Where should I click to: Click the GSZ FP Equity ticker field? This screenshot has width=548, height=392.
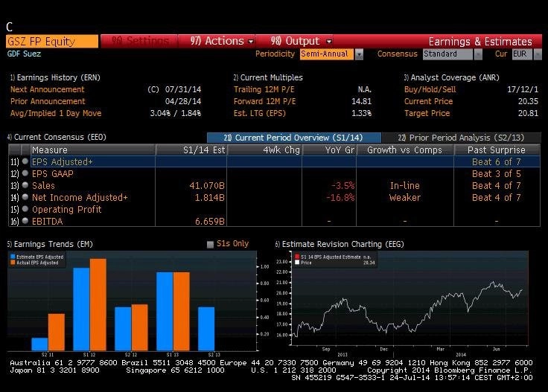pyautogui.click(x=52, y=42)
